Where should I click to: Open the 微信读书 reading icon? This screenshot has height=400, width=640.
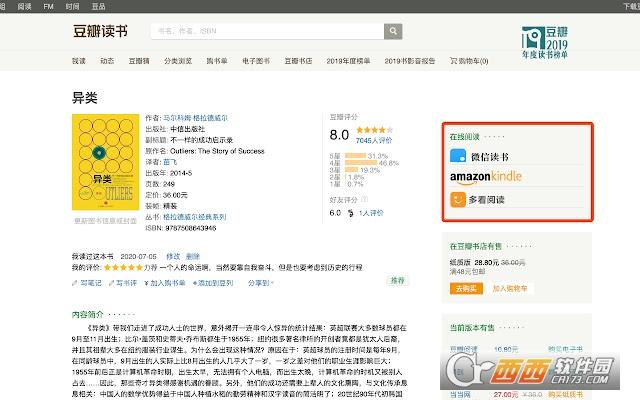click(458, 156)
